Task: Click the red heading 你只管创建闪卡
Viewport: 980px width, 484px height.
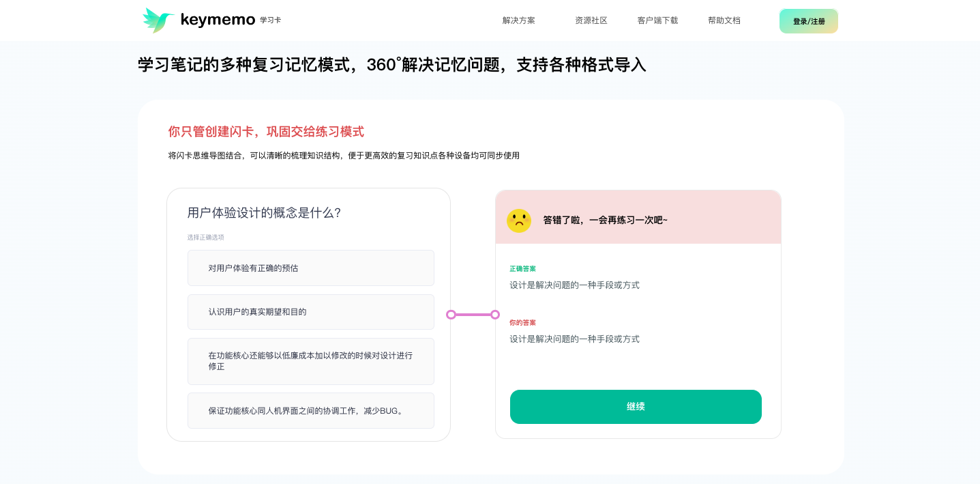Action: point(266,131)
